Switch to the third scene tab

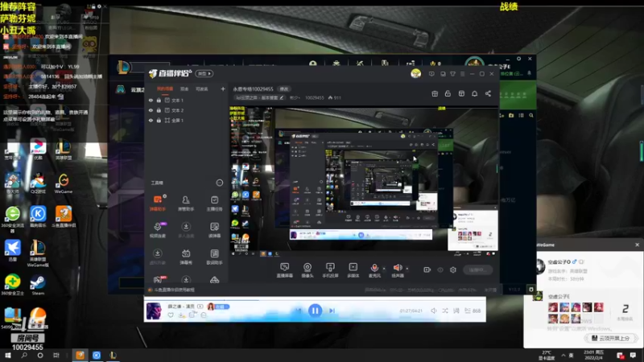coord(202,88)
